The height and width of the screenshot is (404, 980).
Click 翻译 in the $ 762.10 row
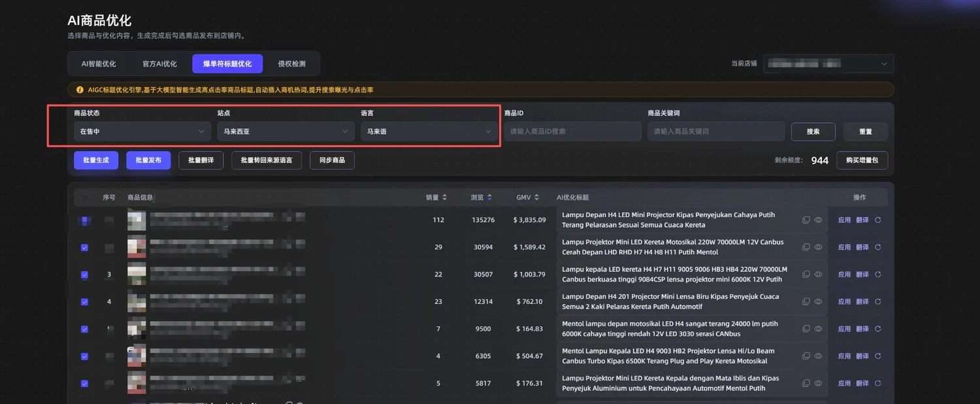862,301
